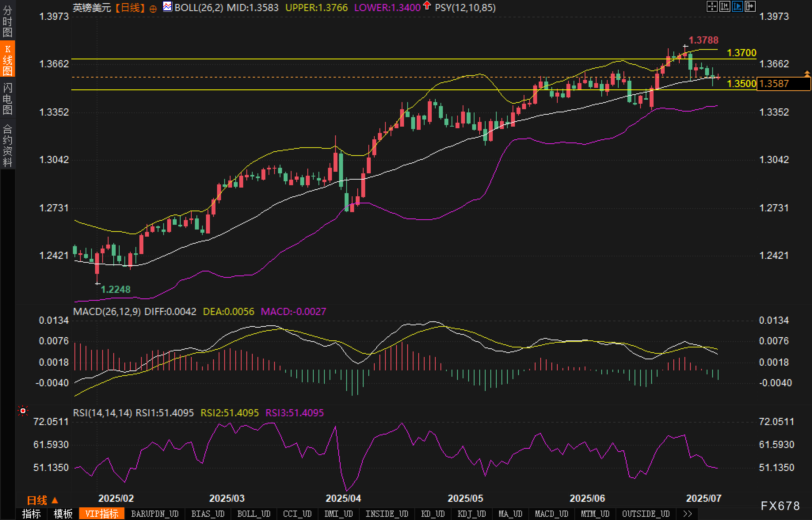Switch to 分时图 view in sidebar
This screenshot has height=520, width=812.
(x=8, y=21)
